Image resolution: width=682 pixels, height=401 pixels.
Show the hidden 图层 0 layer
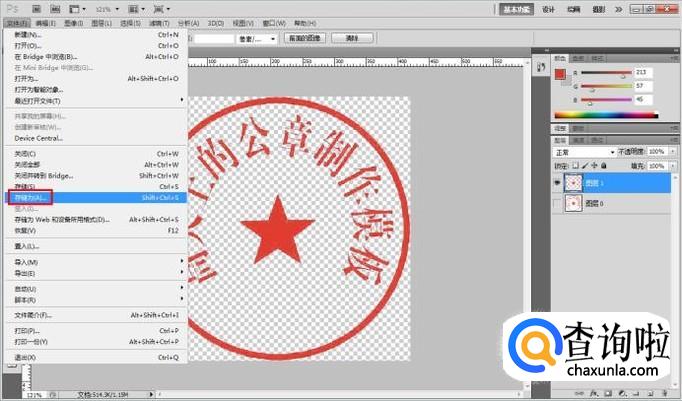click(x=558, y=205)
